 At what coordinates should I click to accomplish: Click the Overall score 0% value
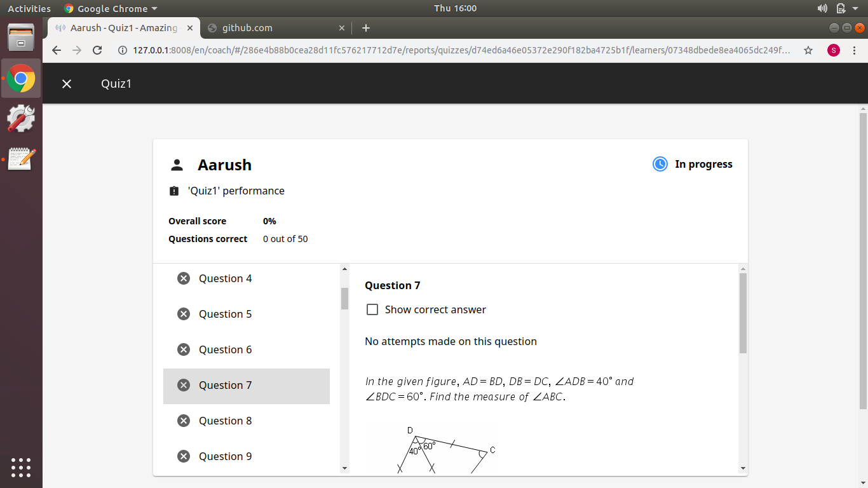tap(269, 221)
